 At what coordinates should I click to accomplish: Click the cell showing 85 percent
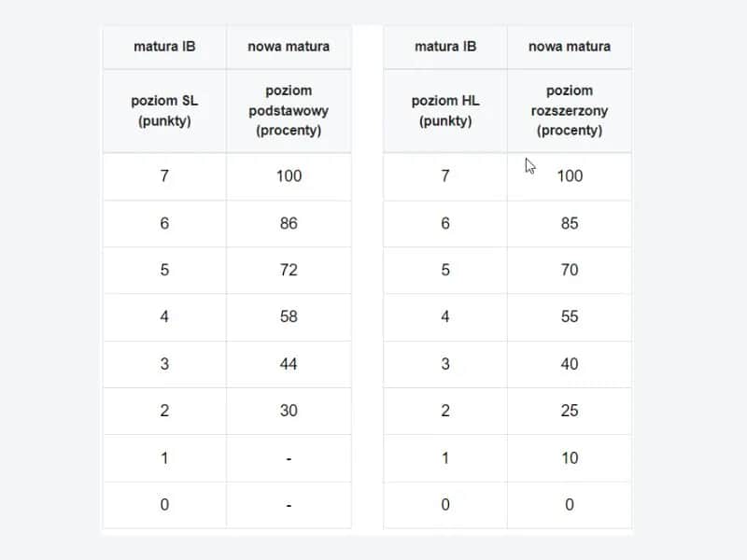tap(570, 223)
